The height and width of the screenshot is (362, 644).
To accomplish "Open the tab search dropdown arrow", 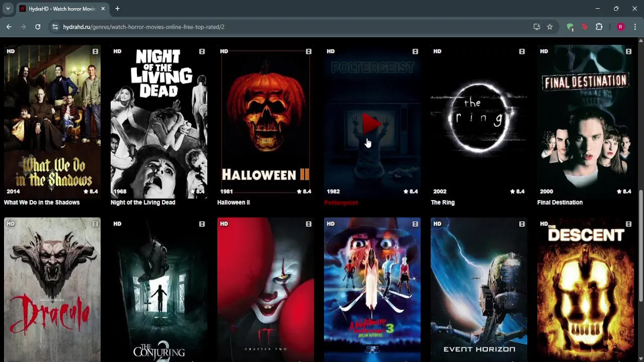I will 8,9.
